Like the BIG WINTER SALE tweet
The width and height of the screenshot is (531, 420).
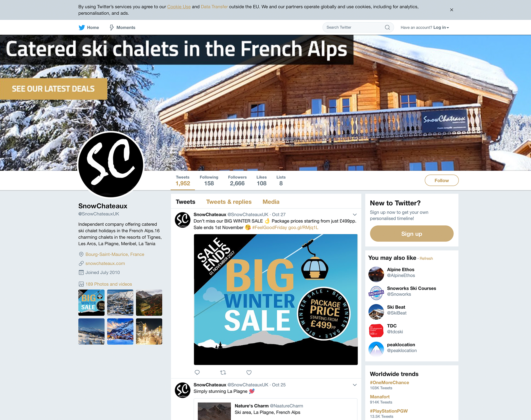coord(249,372)
